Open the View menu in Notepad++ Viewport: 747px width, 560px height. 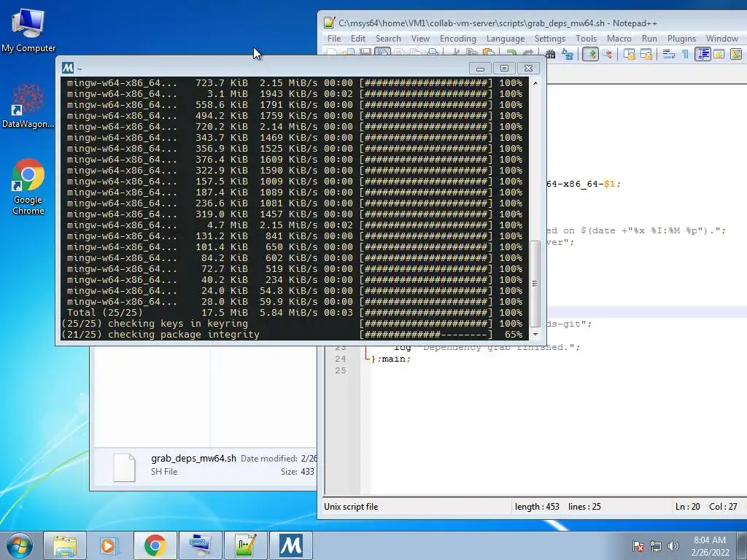(x=420, y=39)
